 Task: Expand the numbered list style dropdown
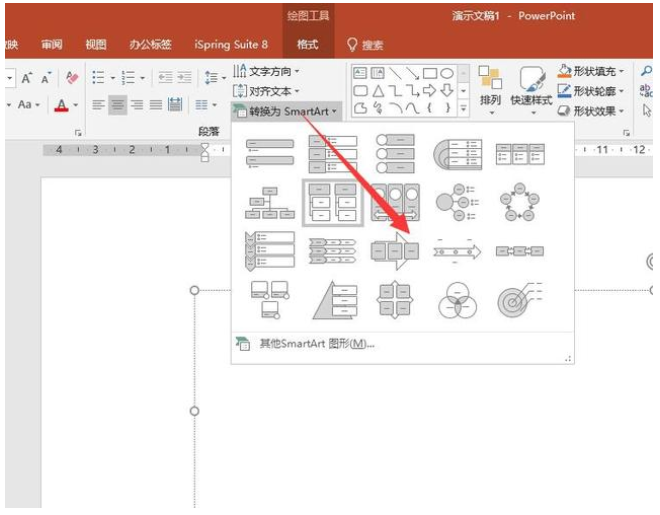coord(142,78)
